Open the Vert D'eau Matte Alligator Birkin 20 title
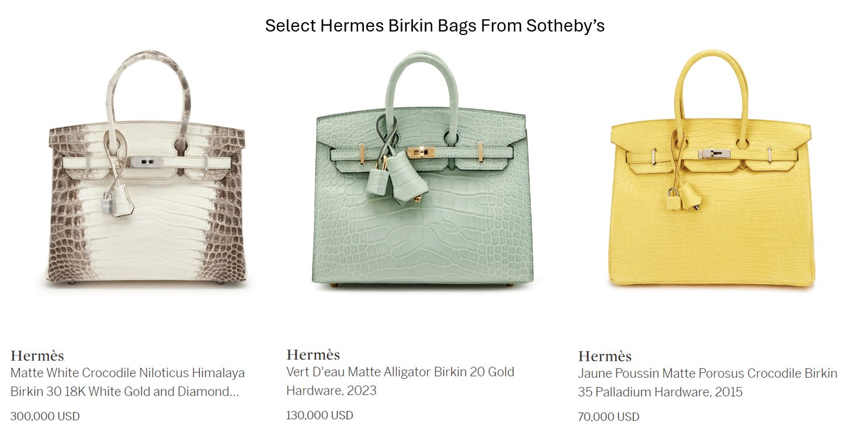This screenshot has width=868, height=436. [400, 381]
